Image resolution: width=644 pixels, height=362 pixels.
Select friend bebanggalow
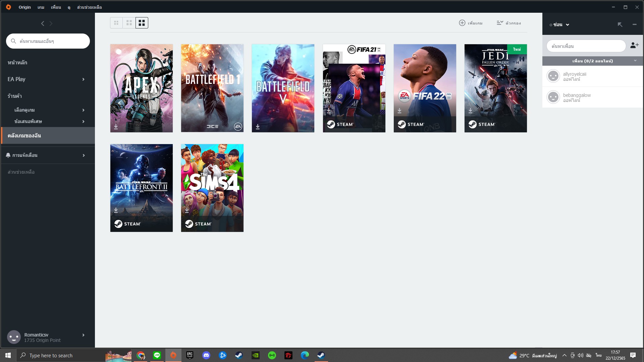pos(593,97)
